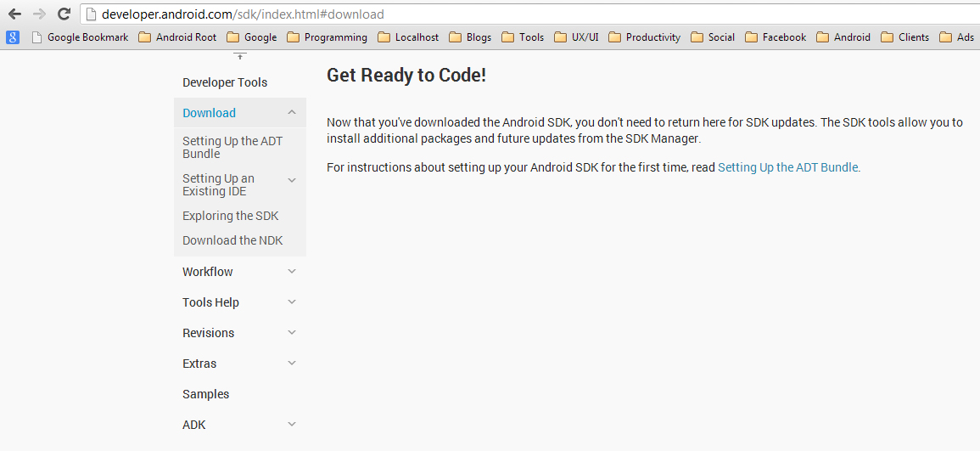Open the Exploring the SDK sidebar link
Screen dimensions: 980x451
(x=231, y=216)
